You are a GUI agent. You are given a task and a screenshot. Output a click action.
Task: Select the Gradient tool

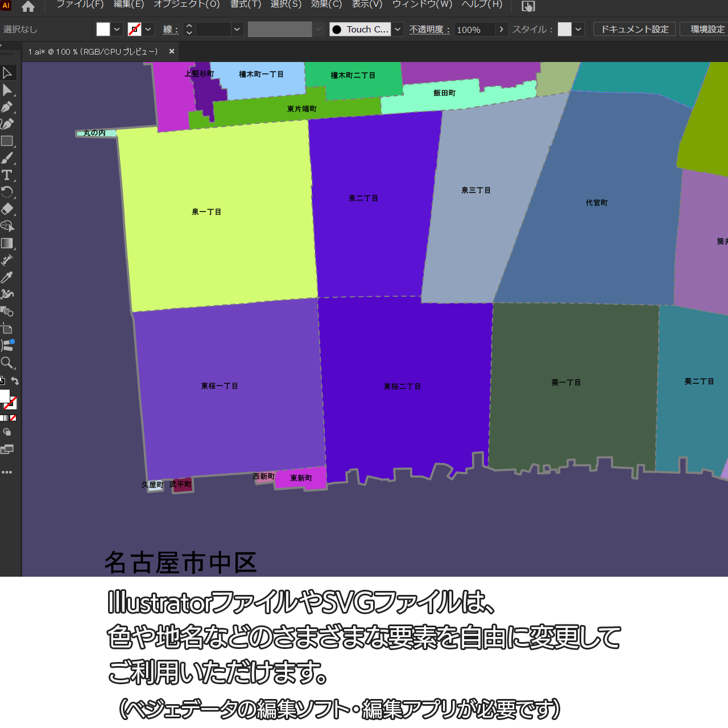point(7,243)
